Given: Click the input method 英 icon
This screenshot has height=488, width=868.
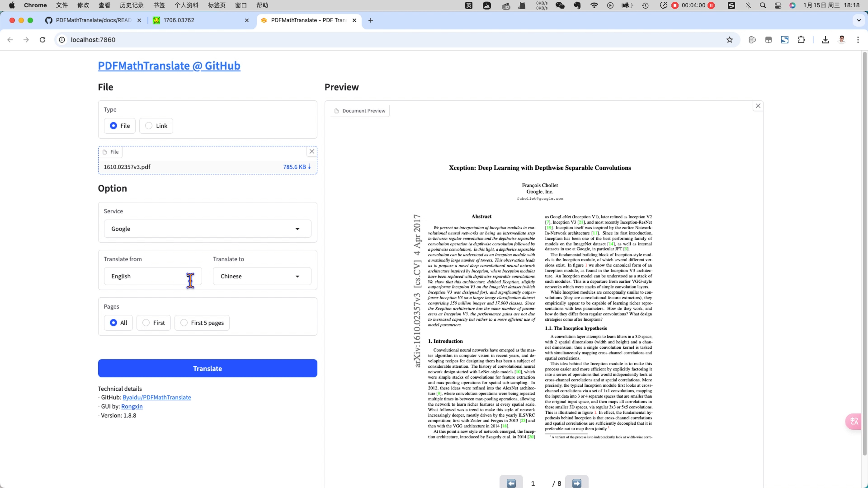Looking at the screenshot, I should click(x=469, y=5).
